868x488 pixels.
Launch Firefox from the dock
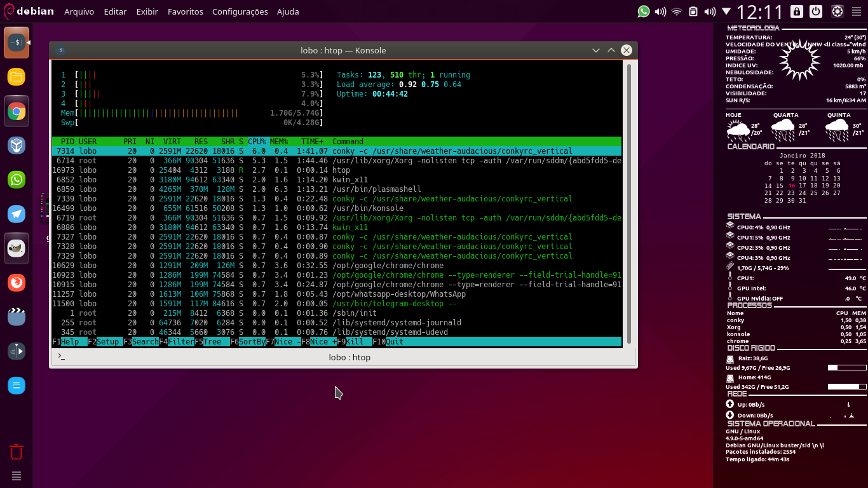[16, 281]
